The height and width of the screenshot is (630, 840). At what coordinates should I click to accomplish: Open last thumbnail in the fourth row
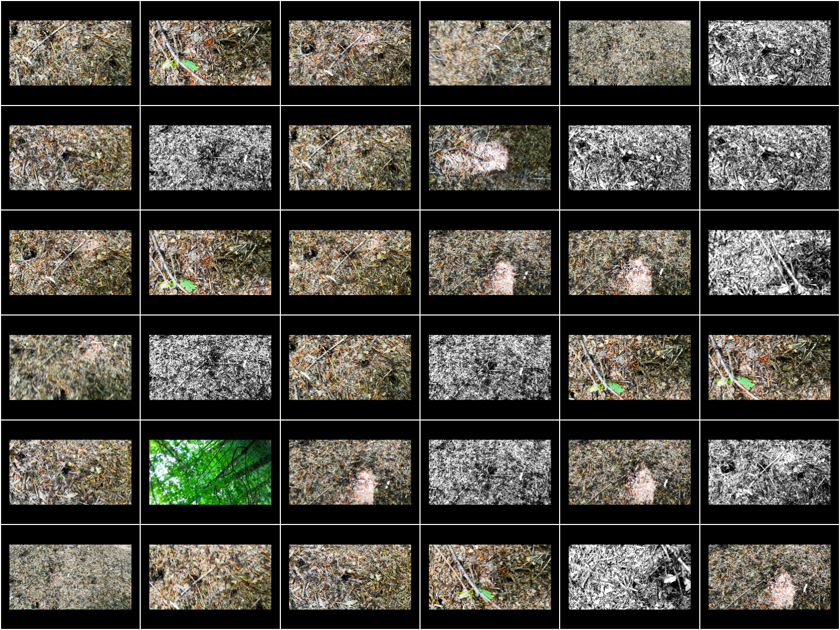[x=769, y=367]
